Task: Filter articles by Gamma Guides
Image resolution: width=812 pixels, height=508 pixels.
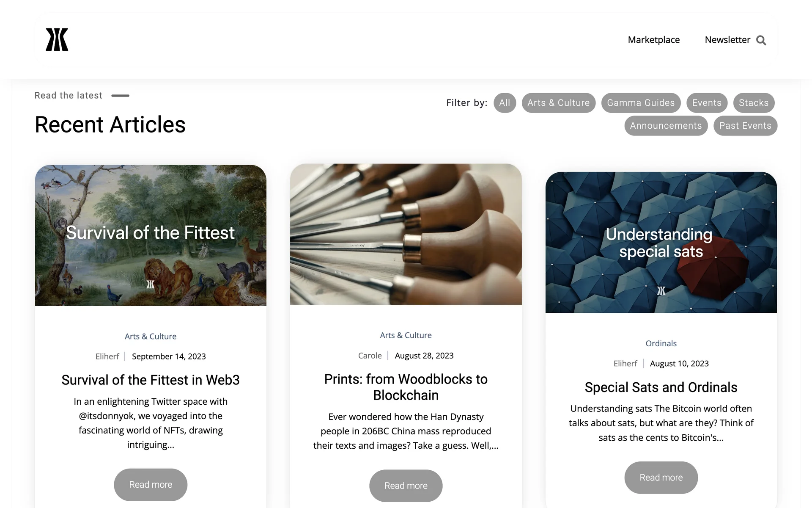Action: point(641,103)
